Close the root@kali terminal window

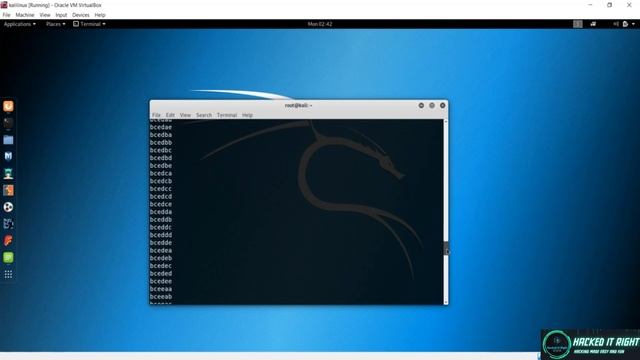coord(442,105)
